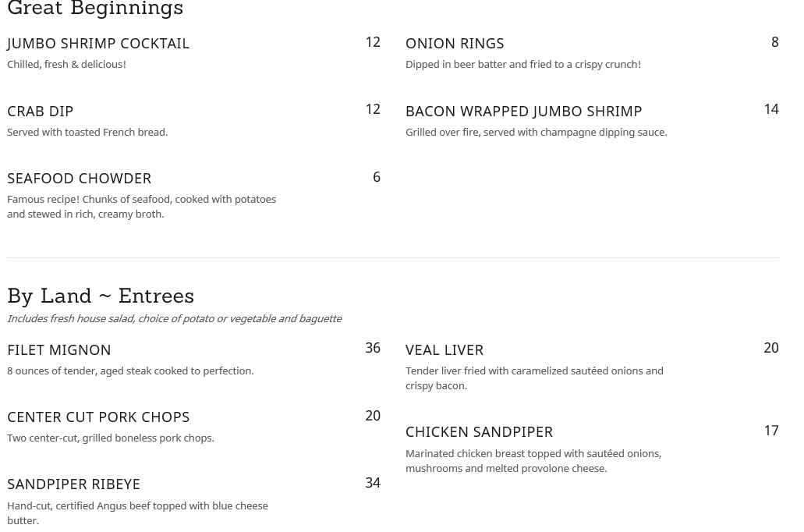Click the Seafood Chowder item name
The image size is (804, 532).
point(80,179)
